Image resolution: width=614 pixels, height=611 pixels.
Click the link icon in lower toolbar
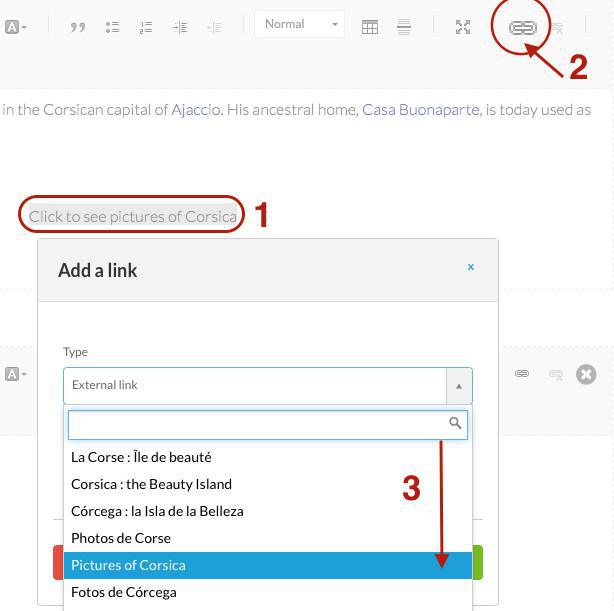(522, 374)
